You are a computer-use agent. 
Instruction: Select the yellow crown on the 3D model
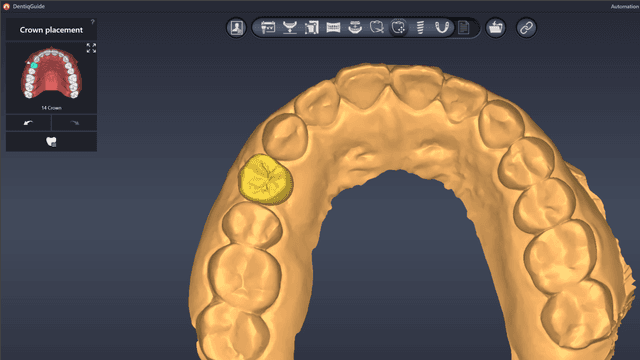click(x=266, y=179)
